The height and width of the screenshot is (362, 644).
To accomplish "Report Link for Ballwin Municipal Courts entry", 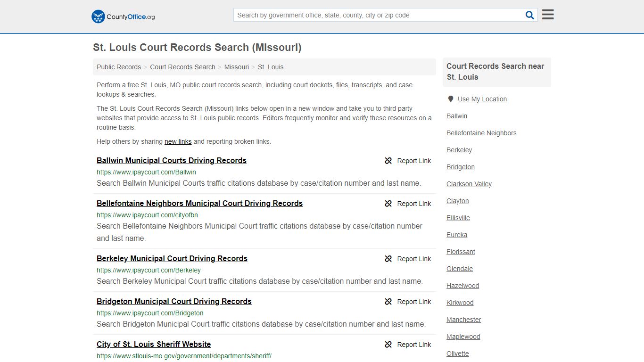I will tap(414, 161).
